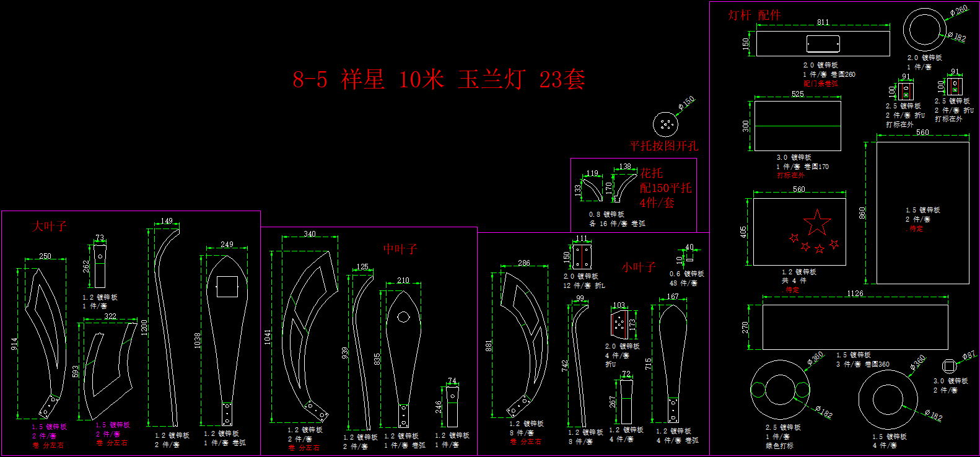980x457 pixels.
Task: Click the "中叶子" section label
Action: 400,250
